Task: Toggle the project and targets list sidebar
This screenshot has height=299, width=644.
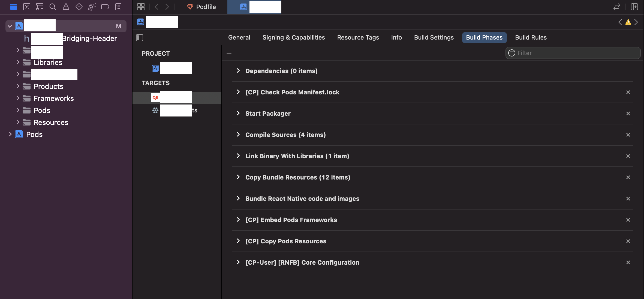Action: pos(140,38)
